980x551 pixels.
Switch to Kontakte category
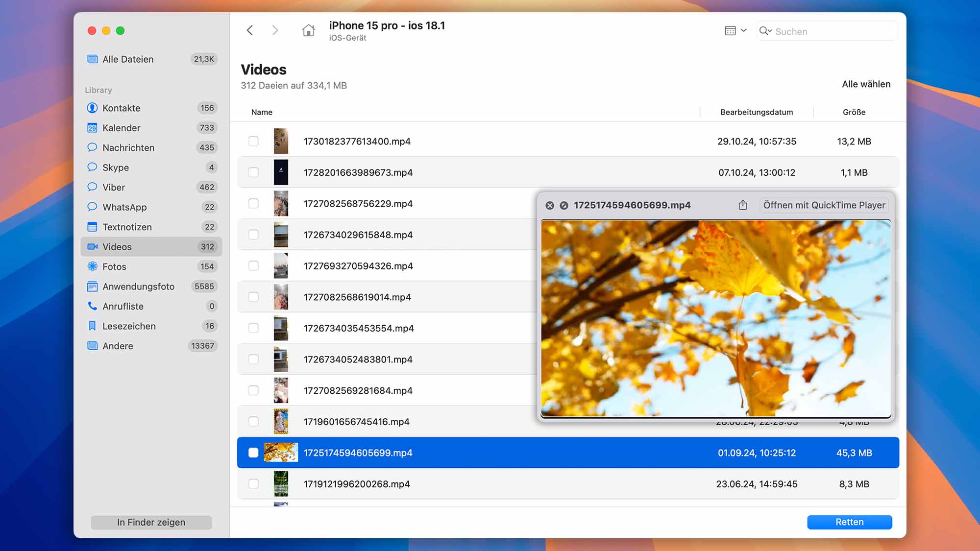[121, 108]
